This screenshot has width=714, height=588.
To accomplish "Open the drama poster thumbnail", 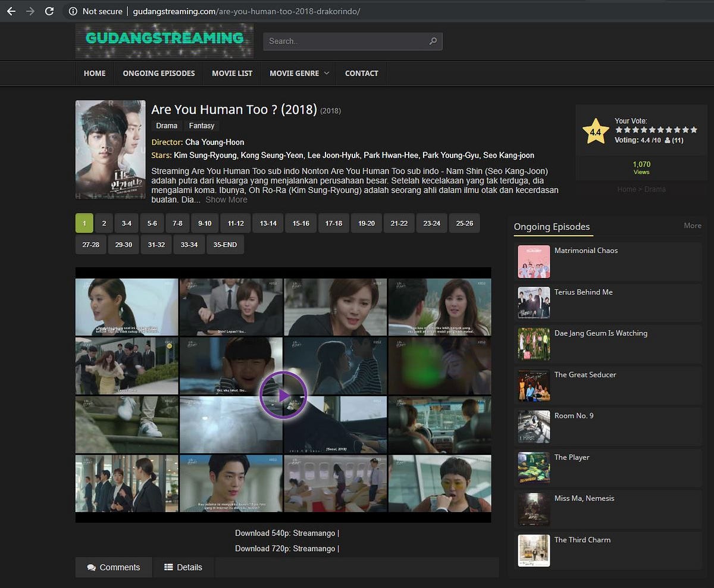I will coord(111,149).
